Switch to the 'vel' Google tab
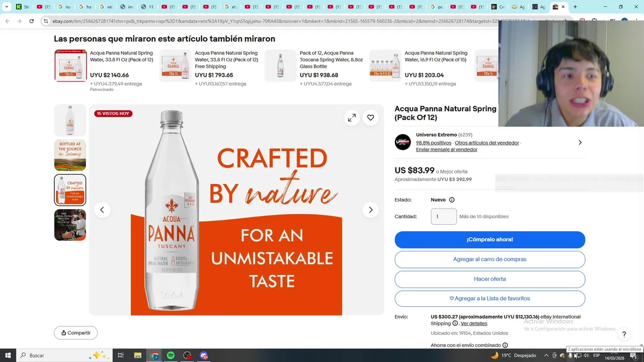The width and height of the screenshot is (644, 362). (106, 7)
